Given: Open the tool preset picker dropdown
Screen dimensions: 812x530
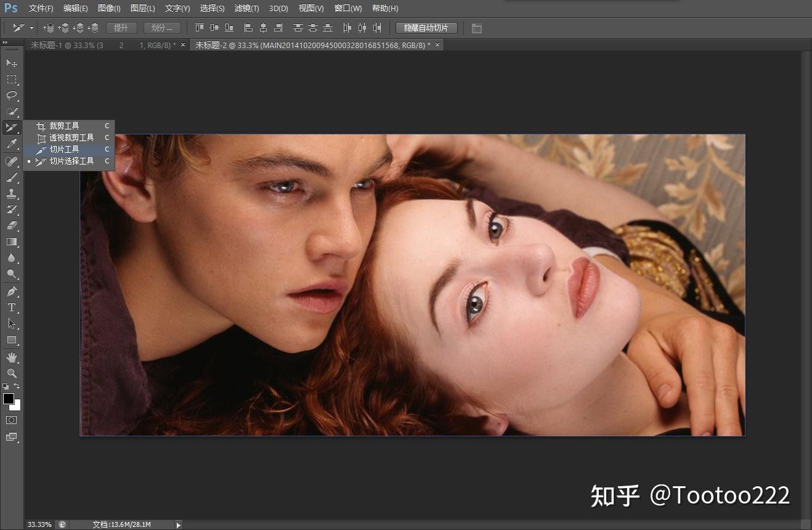Looking at the screenshot, I should 31,28.
